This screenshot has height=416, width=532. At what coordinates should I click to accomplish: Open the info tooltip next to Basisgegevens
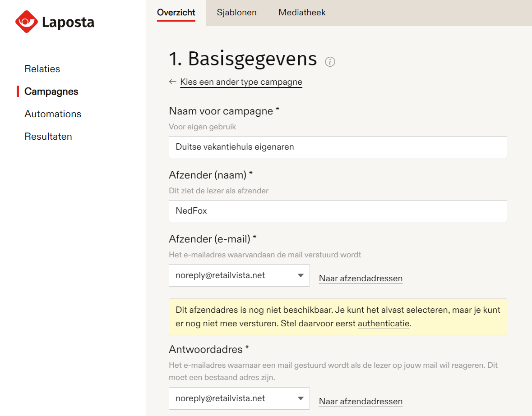click(330, 62)
